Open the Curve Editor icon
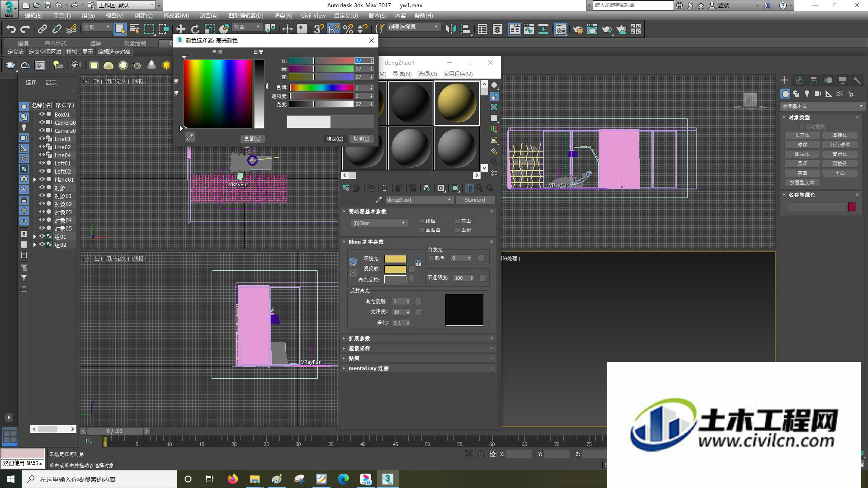The width and height of the screenshot is (868, 489). pos(528,29)
